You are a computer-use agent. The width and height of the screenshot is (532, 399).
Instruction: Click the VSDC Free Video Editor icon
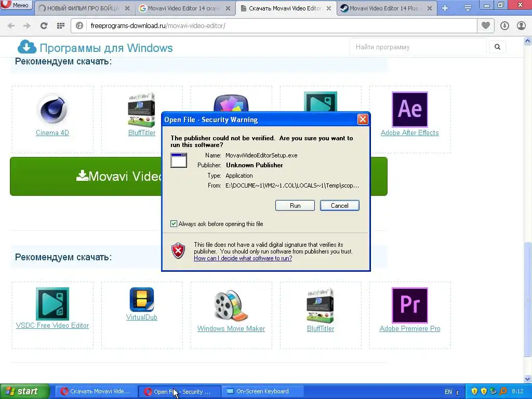(x=52, y=303)
